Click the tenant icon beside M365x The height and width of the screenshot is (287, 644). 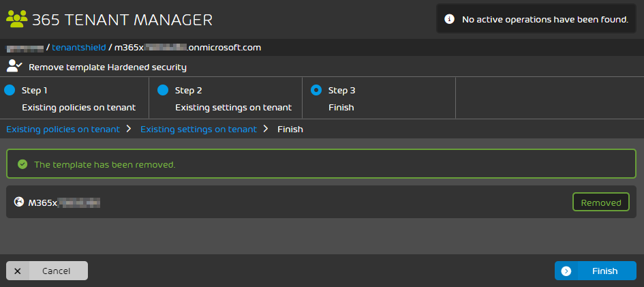pos(19,202)
